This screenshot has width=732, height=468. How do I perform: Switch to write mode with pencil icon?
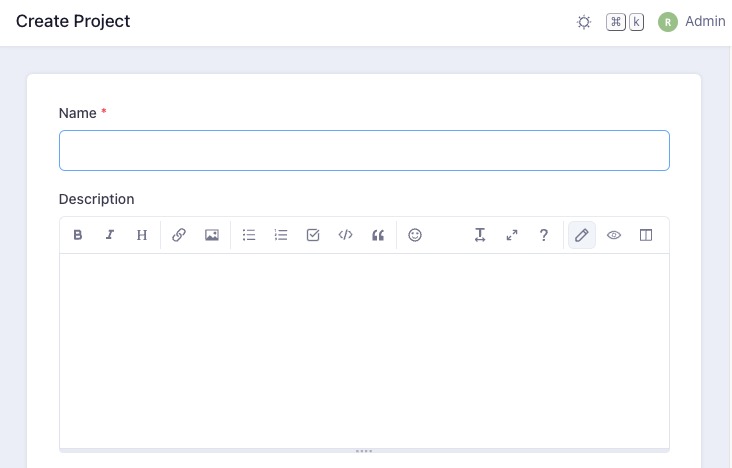(x=582, y=235)
